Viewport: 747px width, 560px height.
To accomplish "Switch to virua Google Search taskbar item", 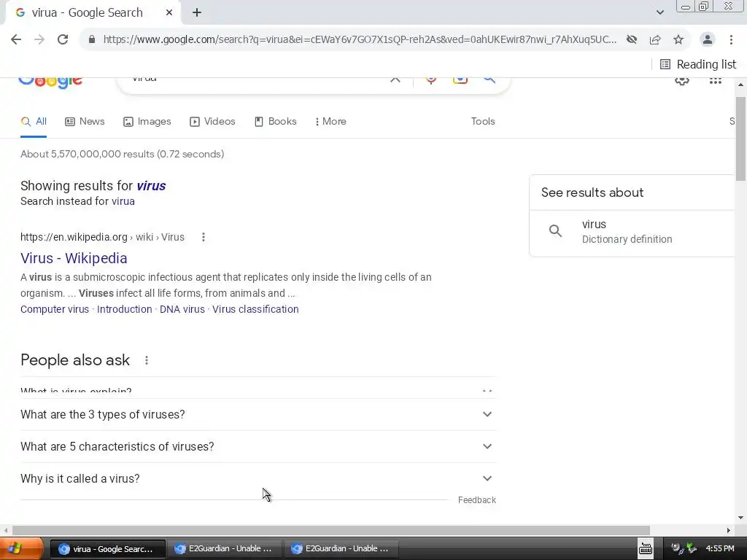I will (108, 549).
